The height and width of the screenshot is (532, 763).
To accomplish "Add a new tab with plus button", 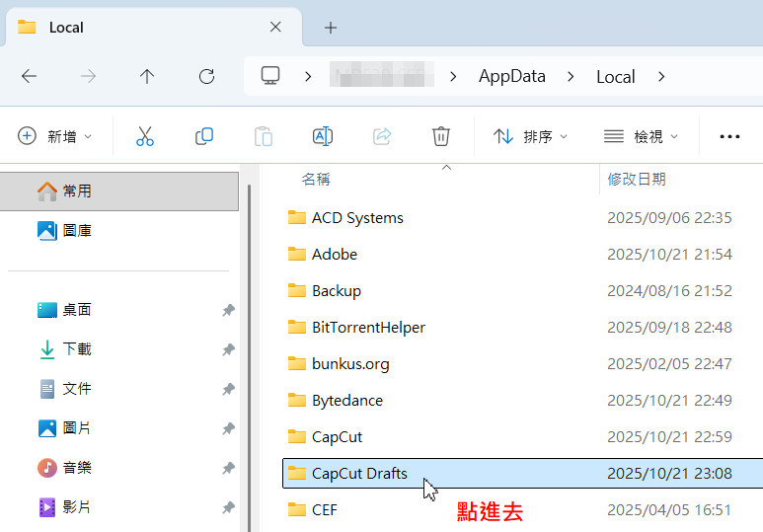I will coord(331,28).
